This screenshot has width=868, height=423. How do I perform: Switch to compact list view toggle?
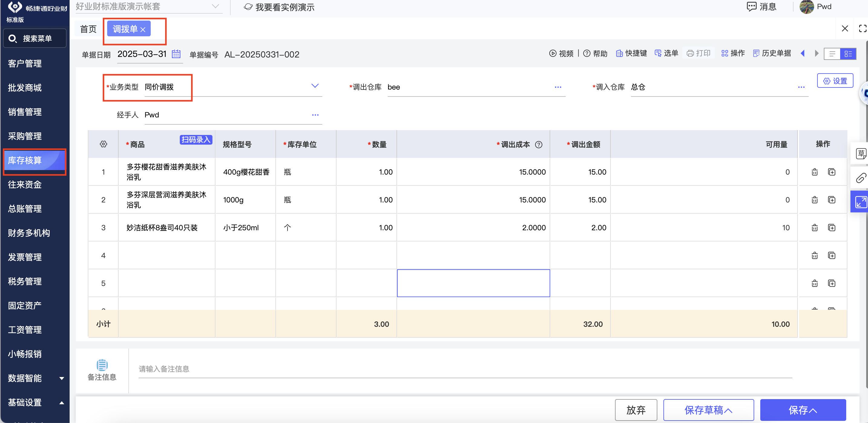[832, 54]
